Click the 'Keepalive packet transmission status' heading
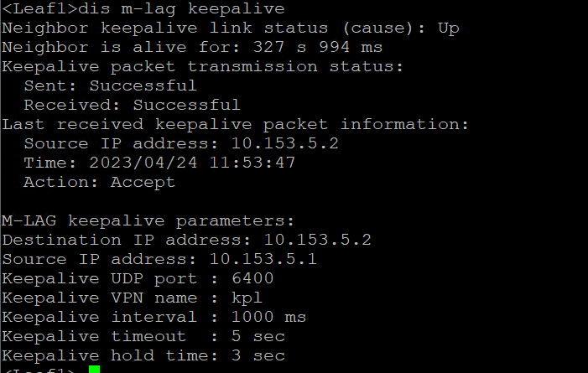 click(x=203, y=67)
